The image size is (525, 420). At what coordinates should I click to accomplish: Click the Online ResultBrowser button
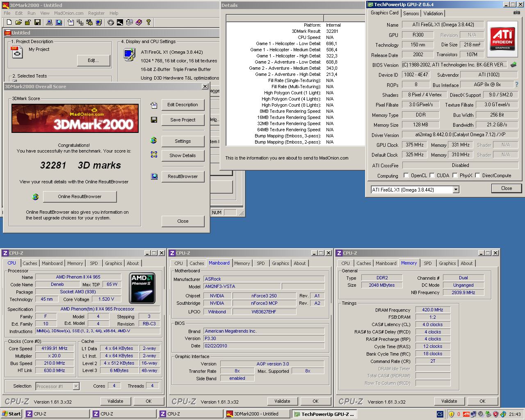(x=80, y=197)
